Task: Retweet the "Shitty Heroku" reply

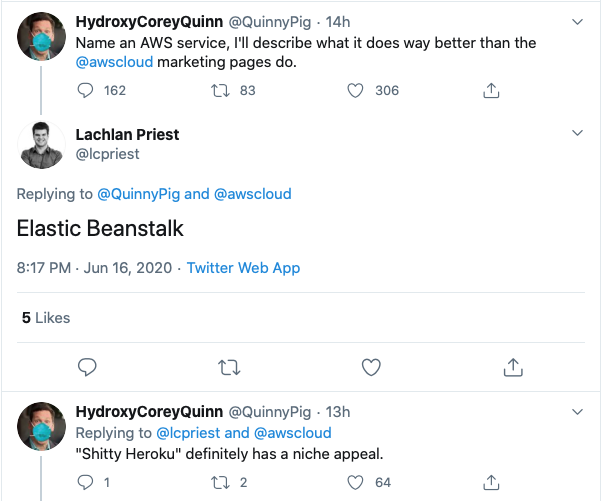Action: click(223, 483)
